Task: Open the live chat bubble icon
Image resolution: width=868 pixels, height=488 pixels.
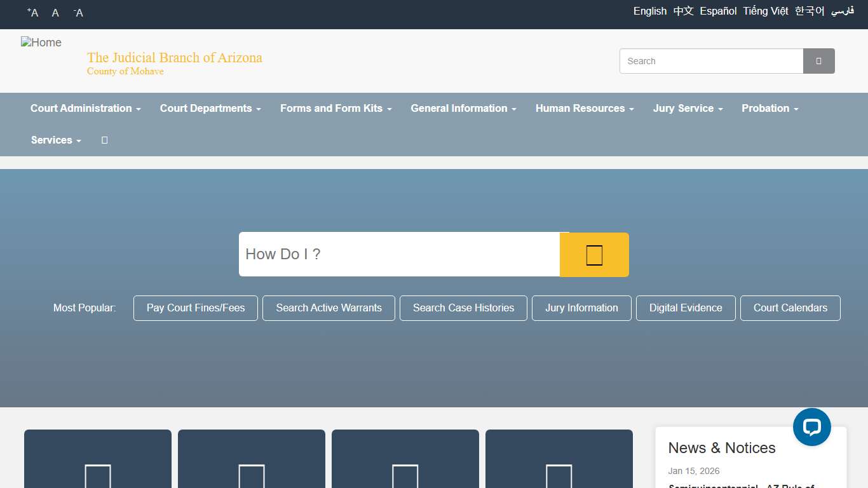Action: click(x=811, y=427)
